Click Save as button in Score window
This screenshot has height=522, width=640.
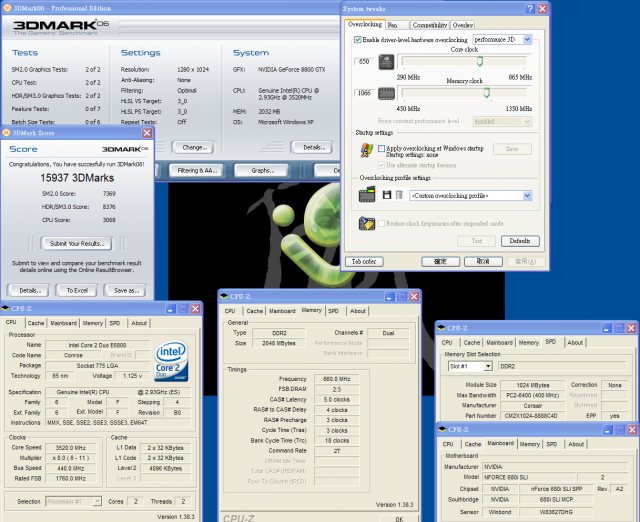point(126,291)
